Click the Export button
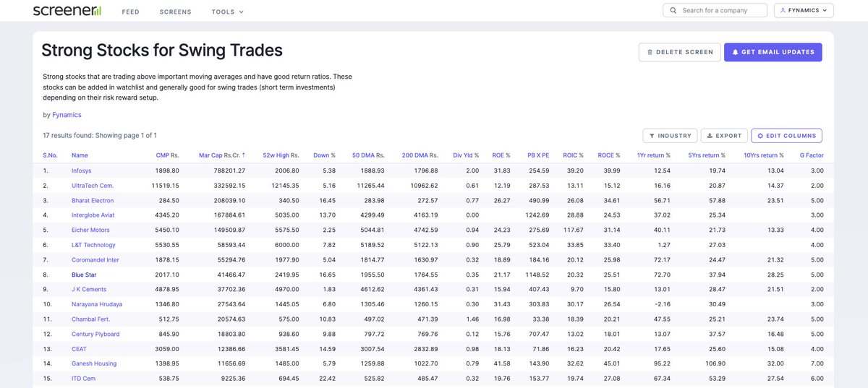Screen dimensions: 868x388 [x=724, y=136]
